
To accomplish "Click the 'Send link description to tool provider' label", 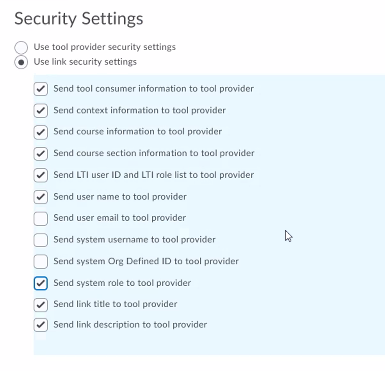I will 130,325.
